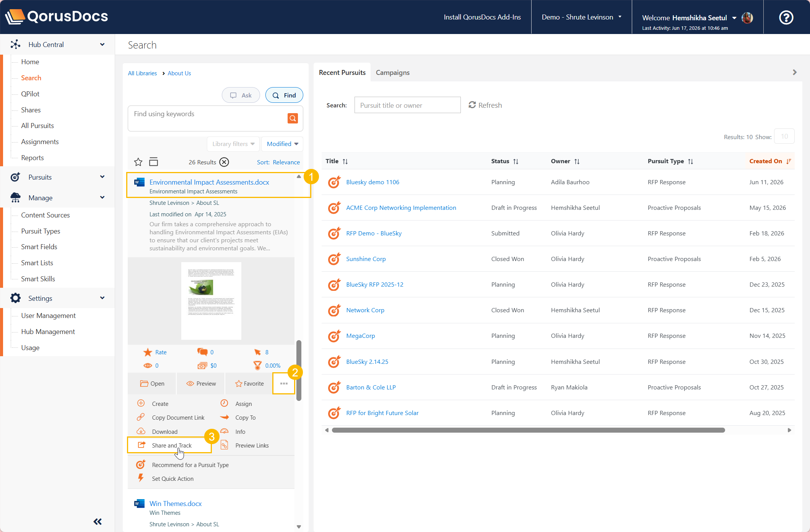Click the Install QorusDocs Add-Ins link

pos(482,17)
